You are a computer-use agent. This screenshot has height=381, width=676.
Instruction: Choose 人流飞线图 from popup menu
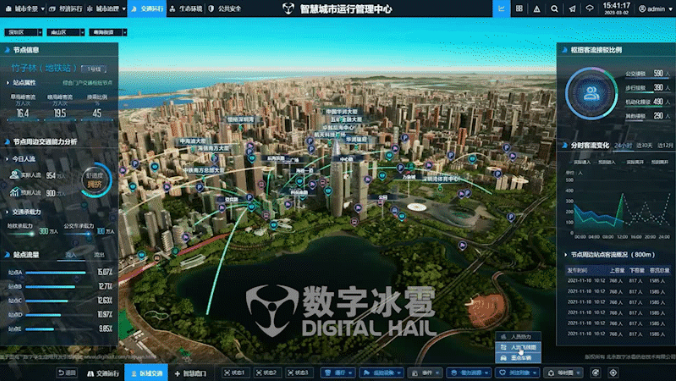pyautogui.click(x=518, y=347)
